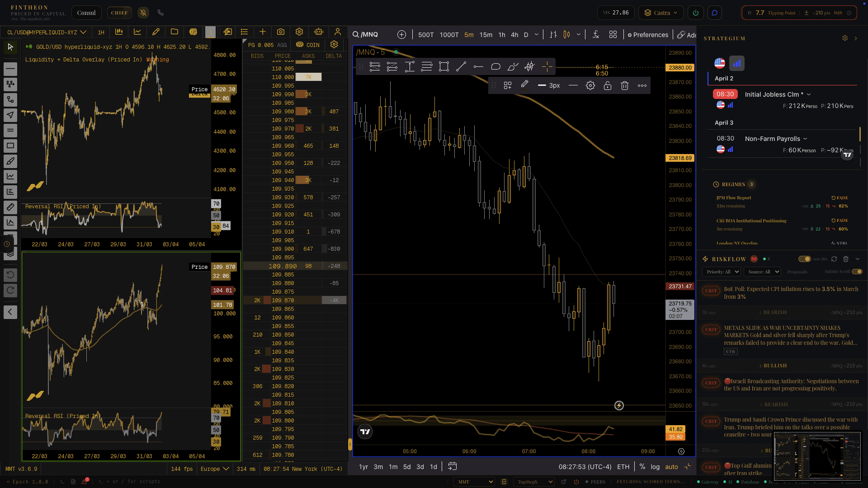Toggle the log scale option
868x488 pixels.
tap(655, 467)
